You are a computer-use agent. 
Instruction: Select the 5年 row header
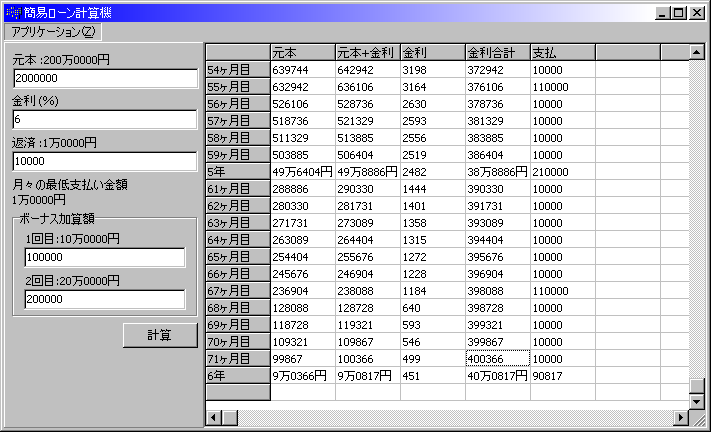click(237, 172)
